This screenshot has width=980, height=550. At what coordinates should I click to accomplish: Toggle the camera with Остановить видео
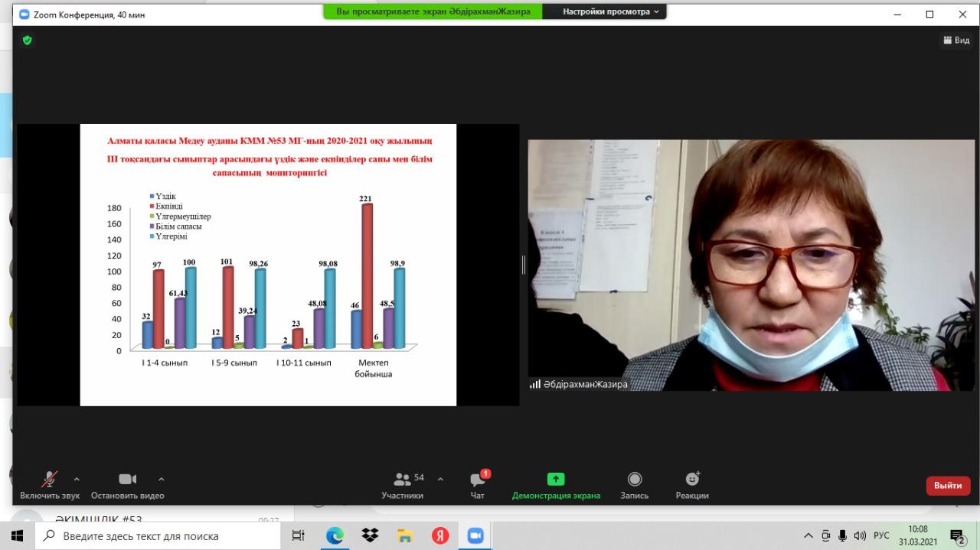point(127,485)
